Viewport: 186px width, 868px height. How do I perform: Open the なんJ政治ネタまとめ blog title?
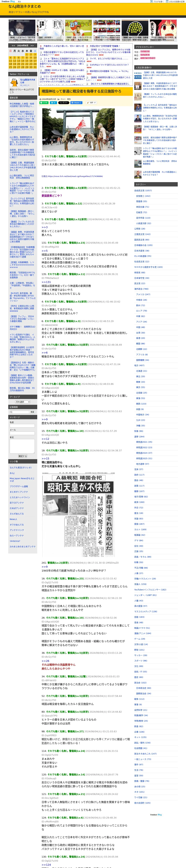24,6
